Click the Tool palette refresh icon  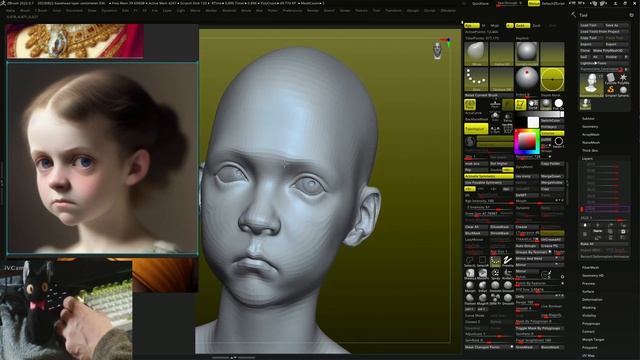(632, 15)
